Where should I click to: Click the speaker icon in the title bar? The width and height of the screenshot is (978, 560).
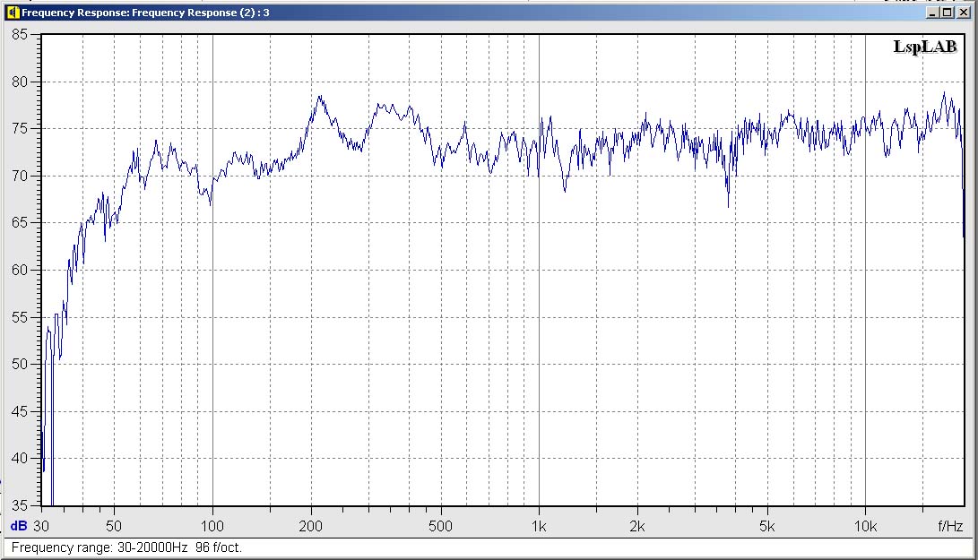point(12,13)
